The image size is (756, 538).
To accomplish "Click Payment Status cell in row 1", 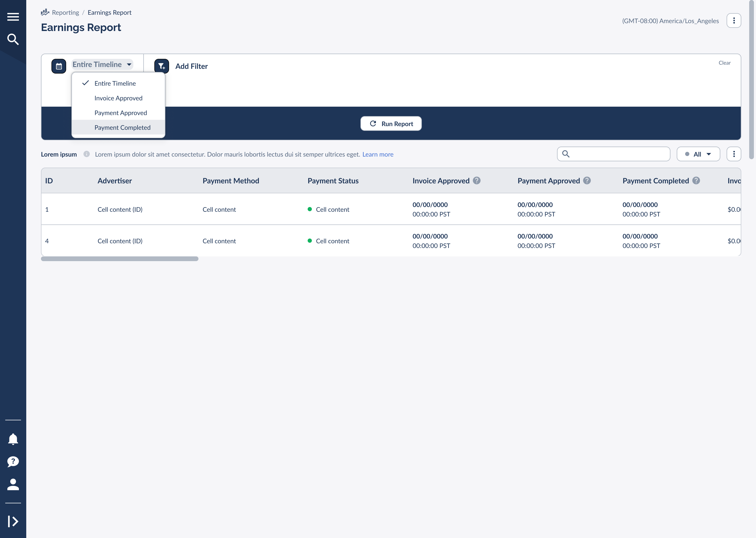I will (x=328, y=209).
